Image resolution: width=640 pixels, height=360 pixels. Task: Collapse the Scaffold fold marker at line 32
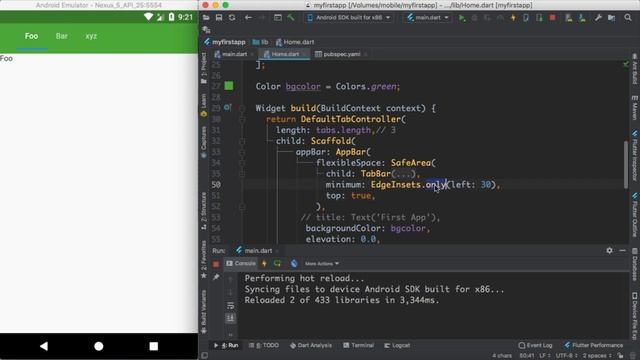(242, 141)
